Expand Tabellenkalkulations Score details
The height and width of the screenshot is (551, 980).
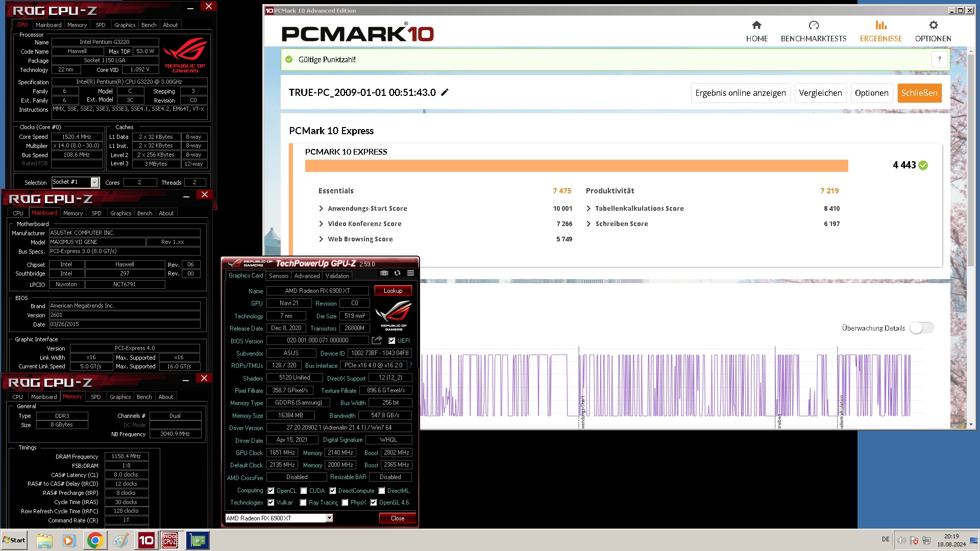coord(589,209)
